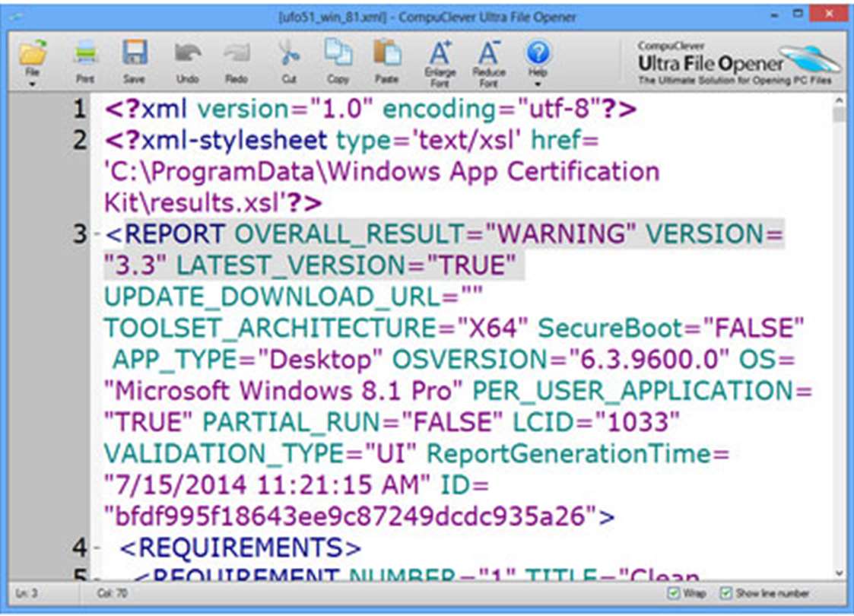Viewport: 854px width, 616px height.
Task: Toggle the Wrap checkbox
Action: [x=674, y=592]
